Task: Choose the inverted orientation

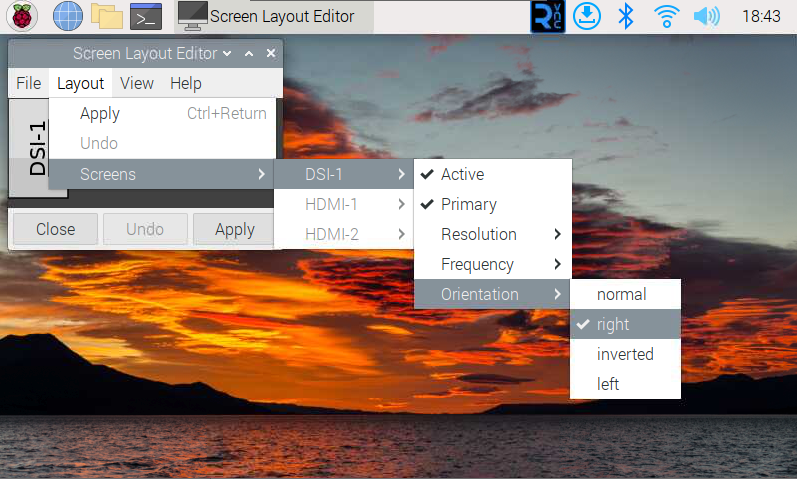Action: pyautogui.click(x=624, y=354)
